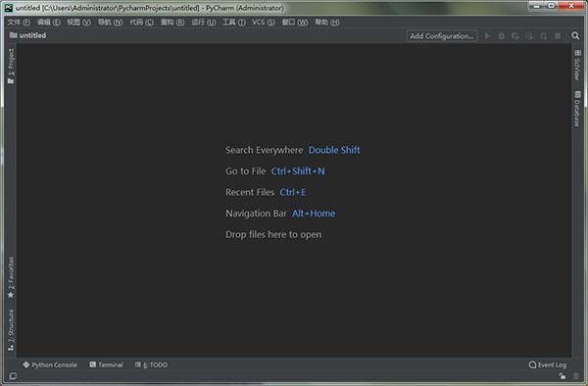Open the Database tool window tab
The image size is (588, 386).
[577, 109]
